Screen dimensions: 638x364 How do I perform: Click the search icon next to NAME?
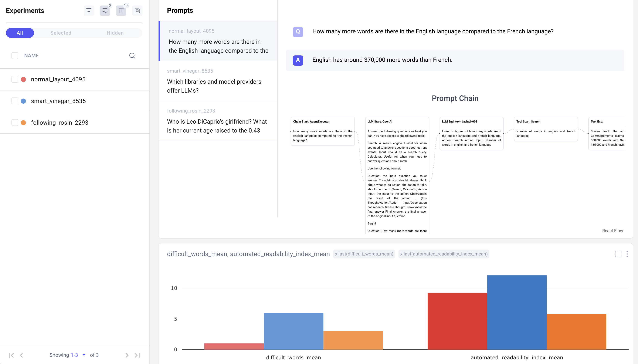pos(132,55)
